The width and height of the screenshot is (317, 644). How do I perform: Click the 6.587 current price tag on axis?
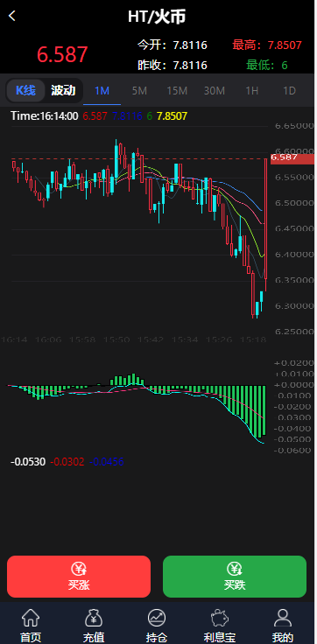(292, 158)
